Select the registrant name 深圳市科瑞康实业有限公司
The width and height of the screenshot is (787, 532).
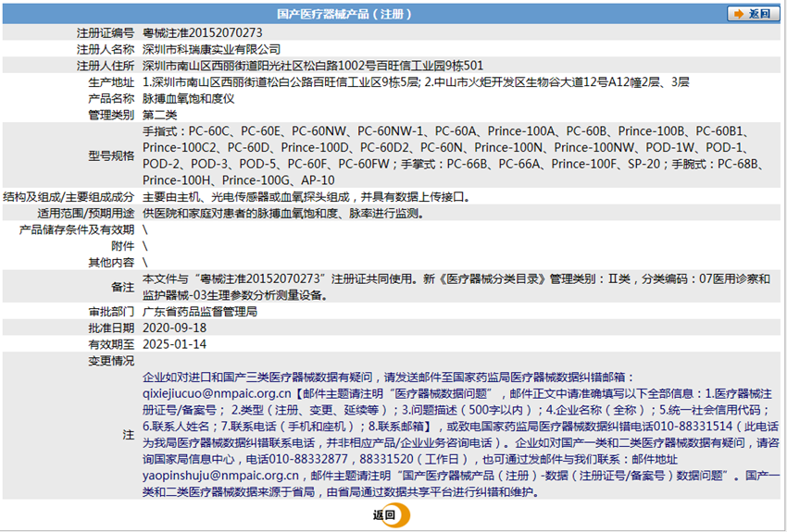[211, 49]
